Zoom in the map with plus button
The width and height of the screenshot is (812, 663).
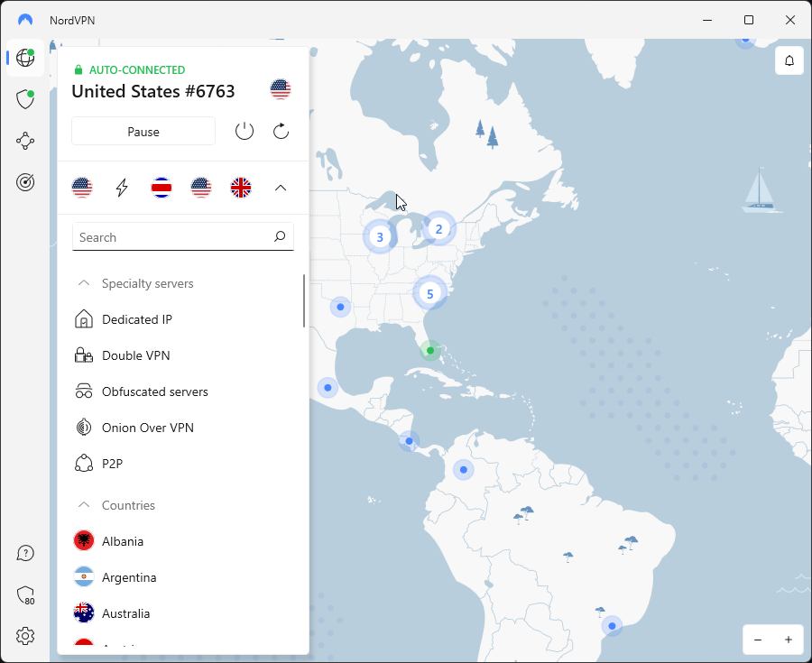pyautogui.click(x=789, y=640)
